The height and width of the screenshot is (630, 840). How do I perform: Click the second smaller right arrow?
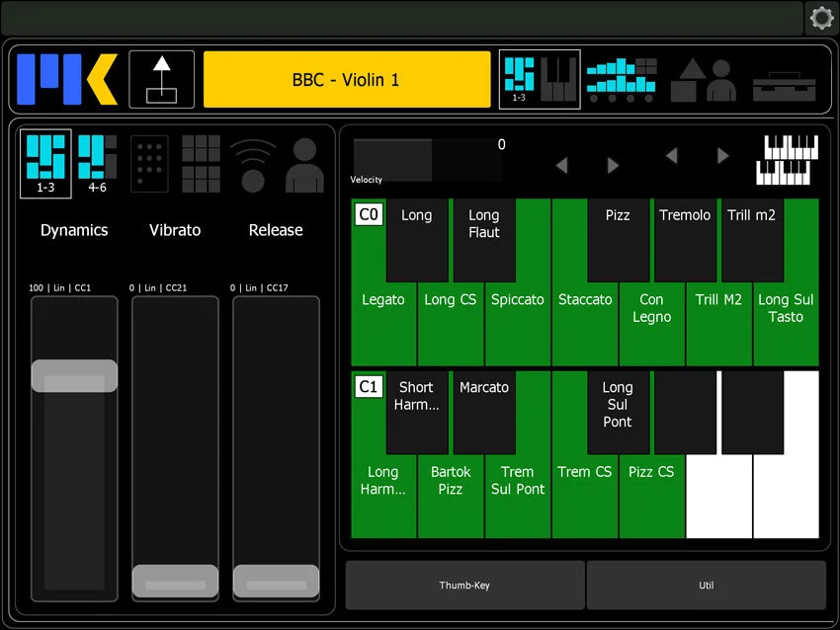click(722, 155)
